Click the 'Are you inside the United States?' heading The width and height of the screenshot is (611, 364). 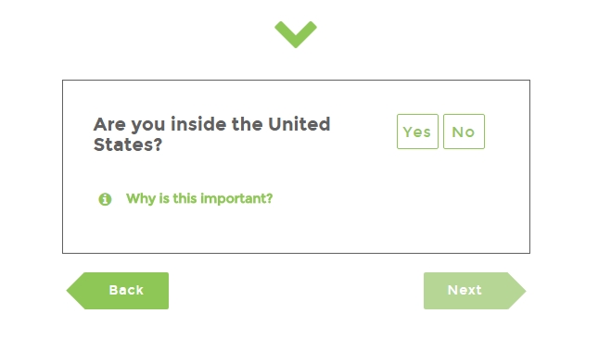pyautogui.click(x=211, y=134)
